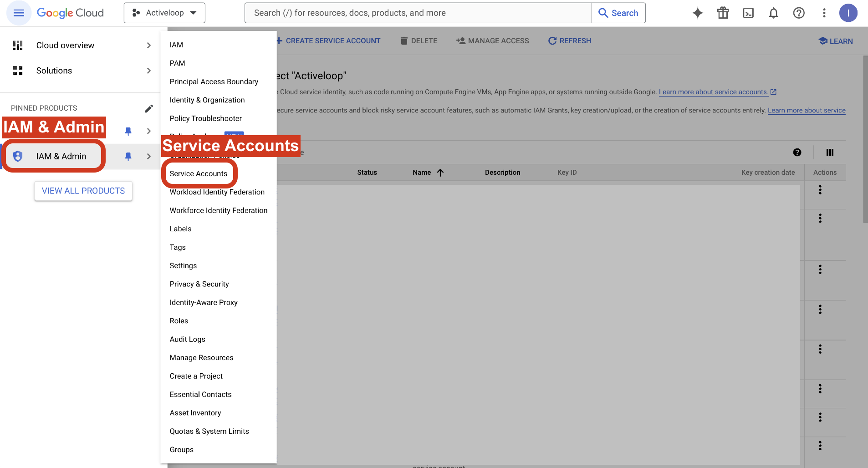Open the main navigation hamburger menu

(19, 13)
